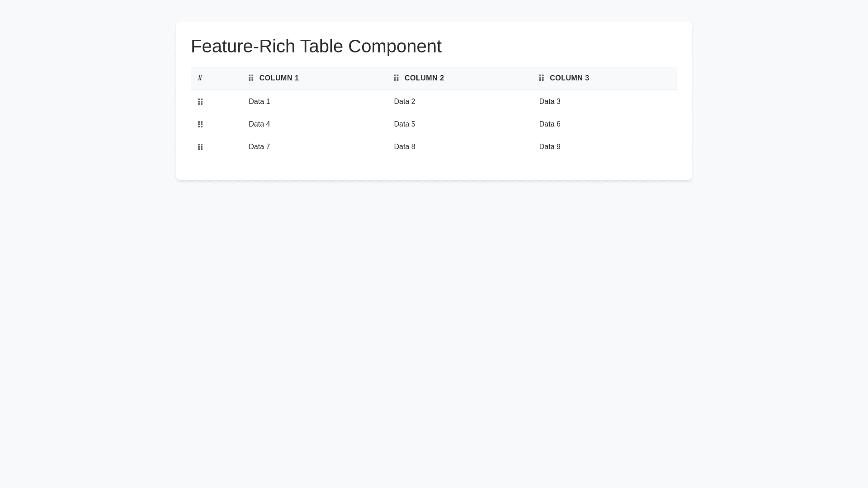
Task: Click the Data 7 row's drag handle
Action: (x=200, y=147)
